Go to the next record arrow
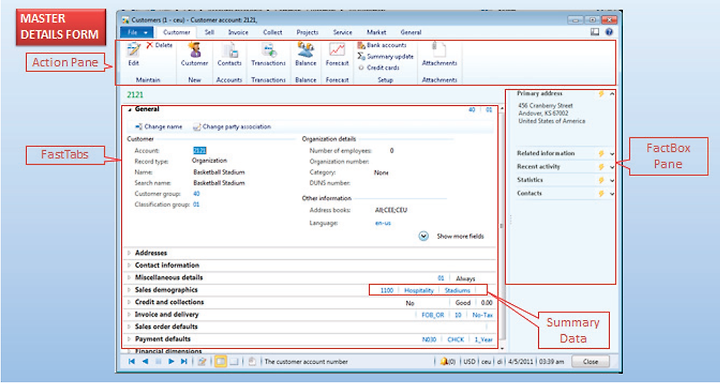The image size is (720, 383). point(171,361)
